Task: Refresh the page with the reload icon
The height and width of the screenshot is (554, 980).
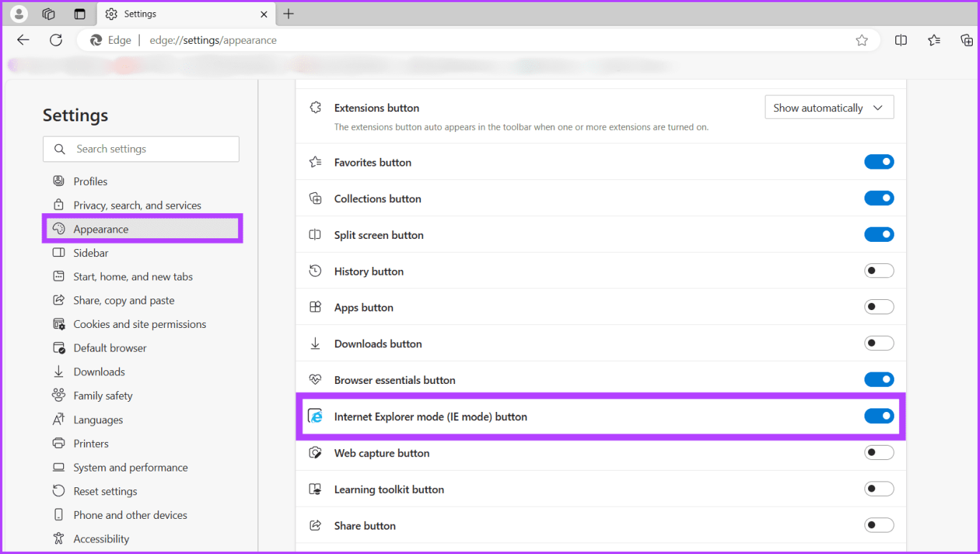Action: pyautogui.click(x=56, y=40)
